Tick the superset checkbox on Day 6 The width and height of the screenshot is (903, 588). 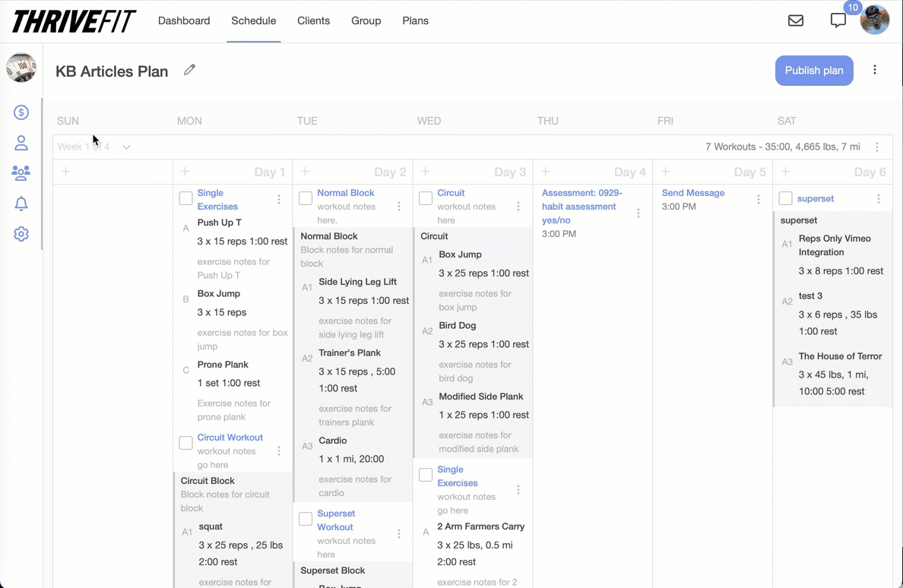click(x=785, y=198)
